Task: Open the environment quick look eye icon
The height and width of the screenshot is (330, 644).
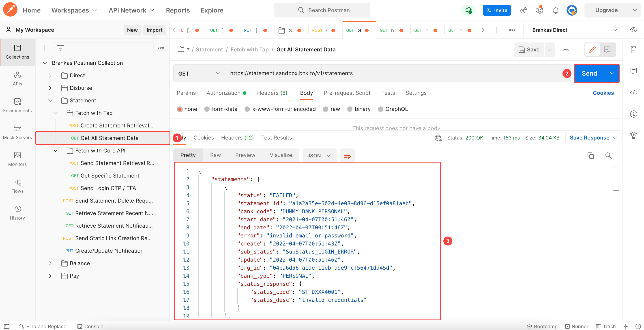Action: pyautogui.click(x=633, y=30)
